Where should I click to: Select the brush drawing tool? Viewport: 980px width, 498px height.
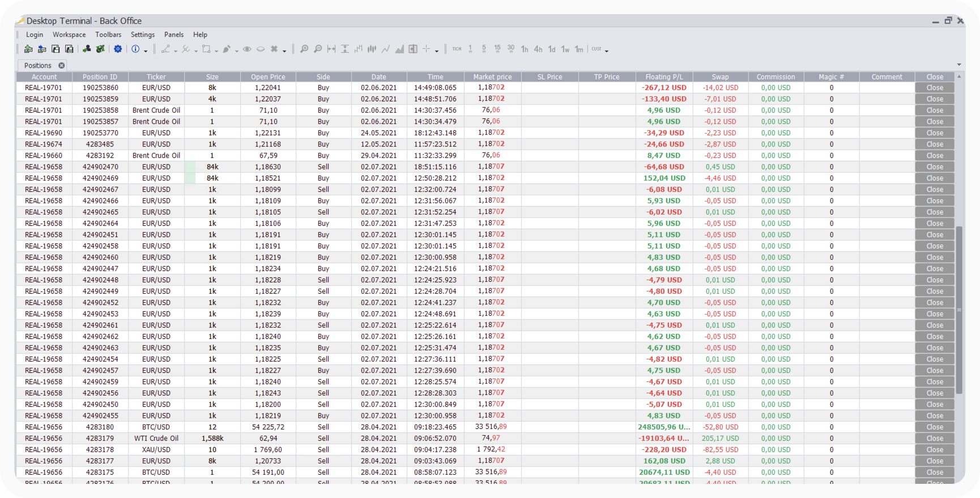pos(227,49)
